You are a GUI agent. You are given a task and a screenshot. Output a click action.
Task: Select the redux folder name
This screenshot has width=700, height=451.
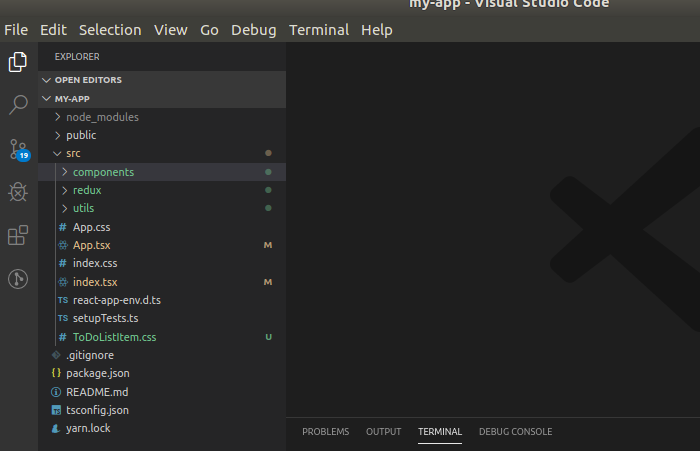click(87, 190)
